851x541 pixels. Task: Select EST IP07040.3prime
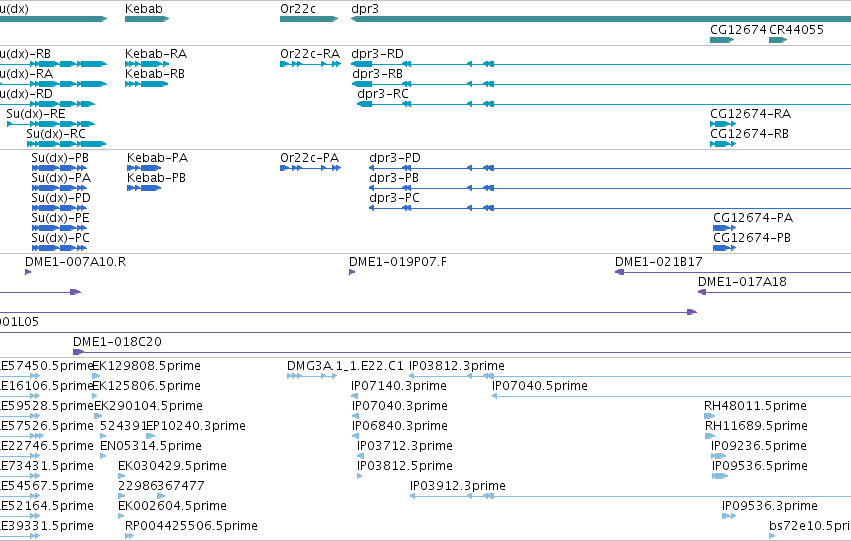tap(399, 406)
